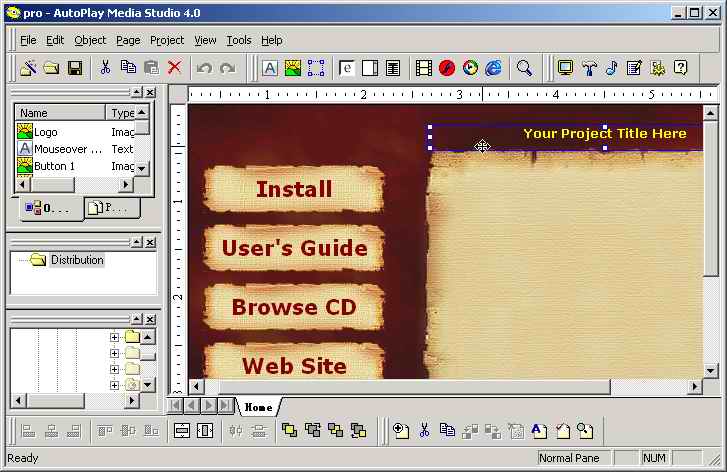Image resolution: width=727 pixels, height=472 pixels.
Task: Click the Cut scissors toolbar icon
Action: (x=104, y=68)
